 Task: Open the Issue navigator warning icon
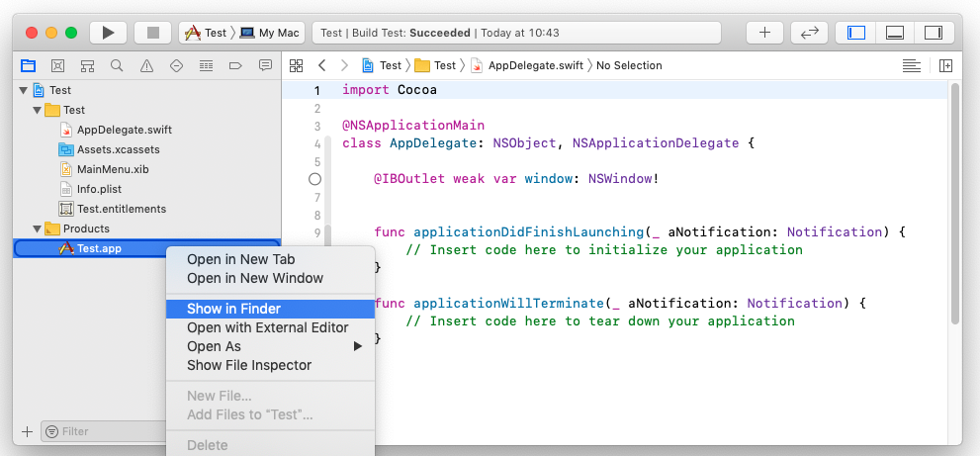coord(146,65)
